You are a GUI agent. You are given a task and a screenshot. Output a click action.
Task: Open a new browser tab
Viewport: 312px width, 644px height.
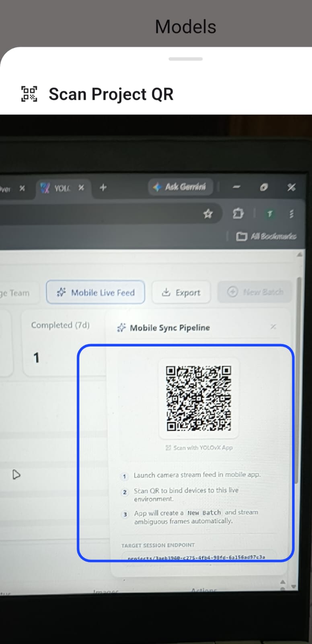point(103,187)
